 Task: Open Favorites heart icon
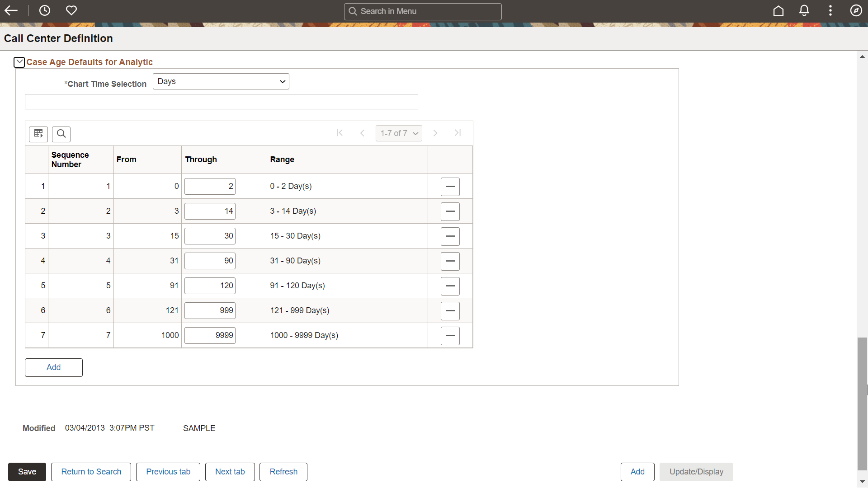pos(71,10)
